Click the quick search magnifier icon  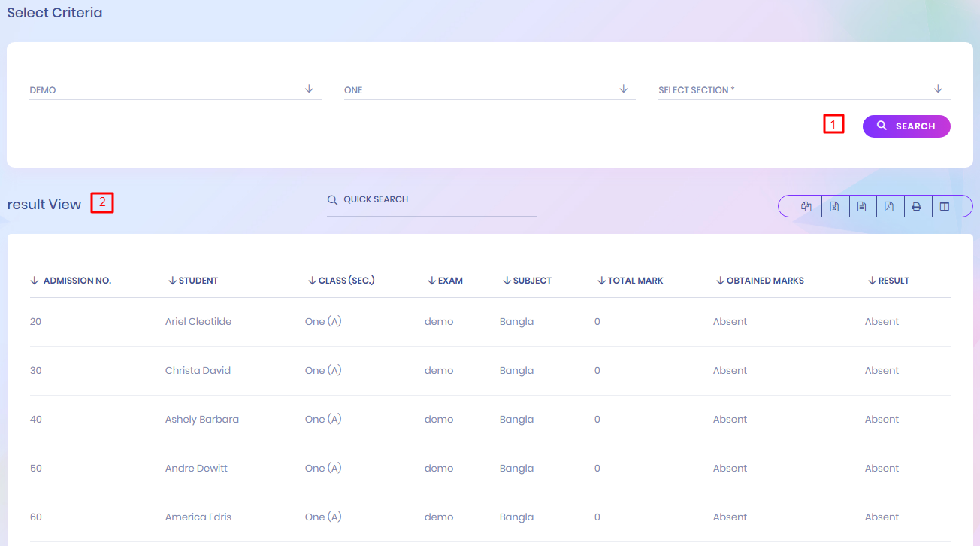point(332,200)
